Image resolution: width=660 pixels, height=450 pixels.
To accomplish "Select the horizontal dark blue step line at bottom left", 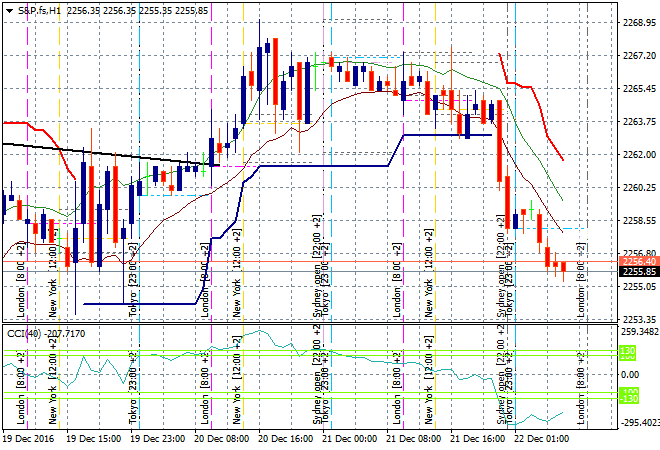I will tap(140, 303).
